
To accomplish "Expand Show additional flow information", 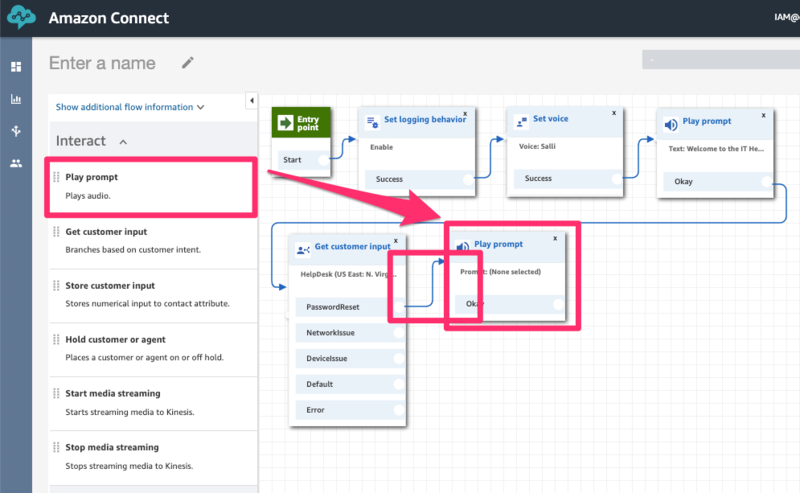I will tap(130, 107).
